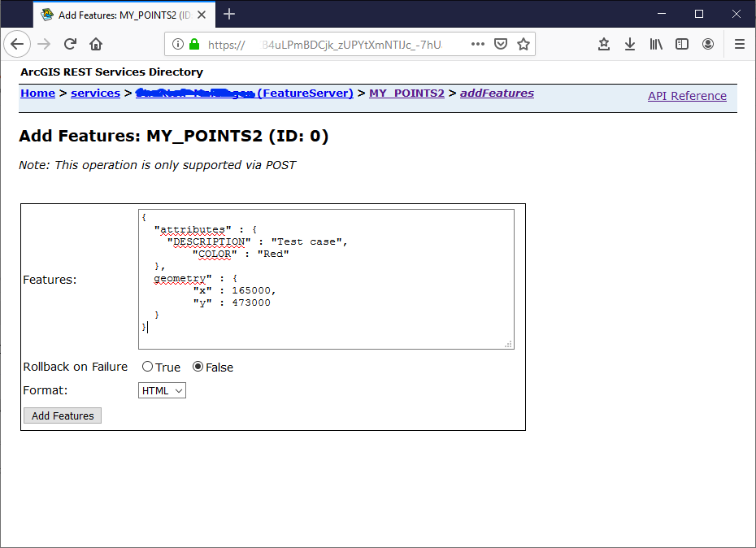Open the browser home page
Image resolution: width=756 pixels, height=548 pixels.
pyautogui.click(x=96, y=45)
